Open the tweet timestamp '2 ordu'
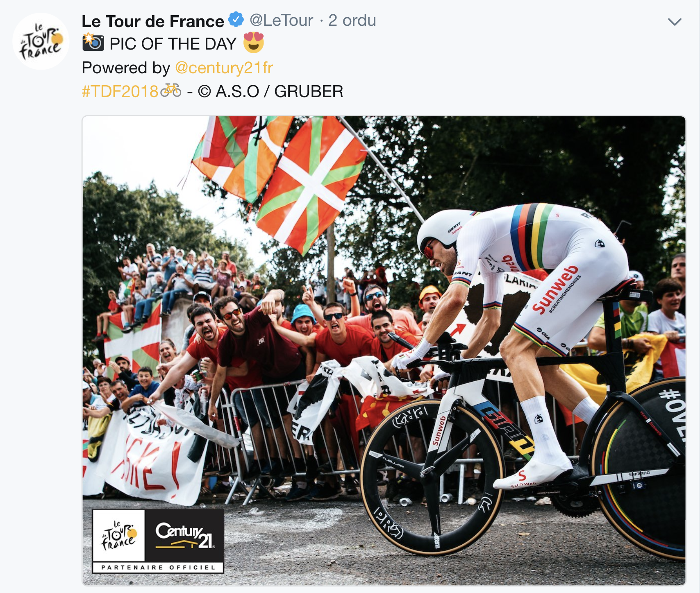 click(352, 20)
